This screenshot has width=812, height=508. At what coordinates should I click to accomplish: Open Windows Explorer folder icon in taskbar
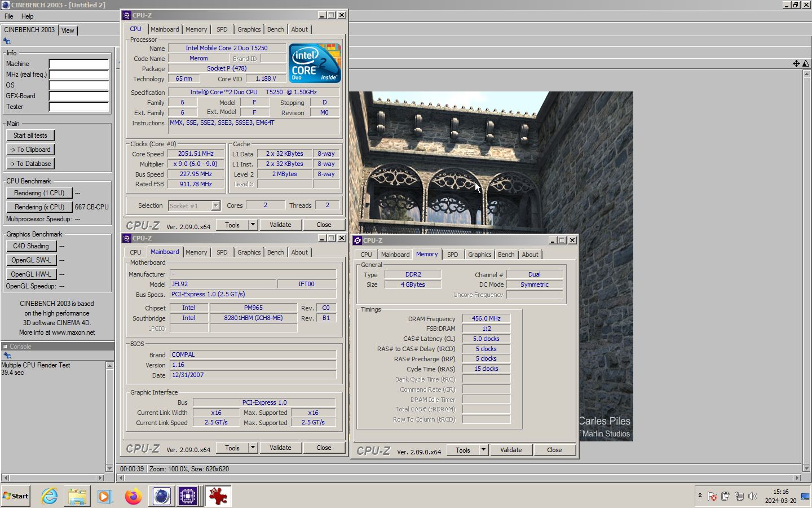(x=77, y=496)
